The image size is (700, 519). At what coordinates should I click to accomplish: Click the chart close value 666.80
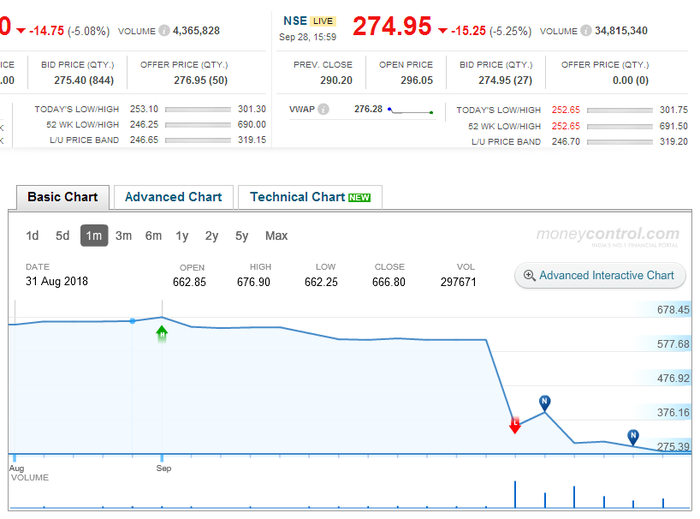(x=389, y=282)
